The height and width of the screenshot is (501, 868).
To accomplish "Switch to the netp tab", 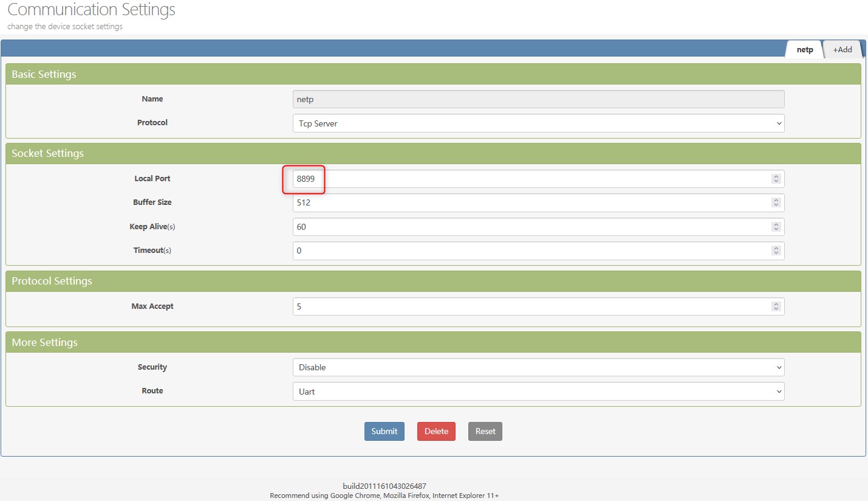I will pos(804,50).
